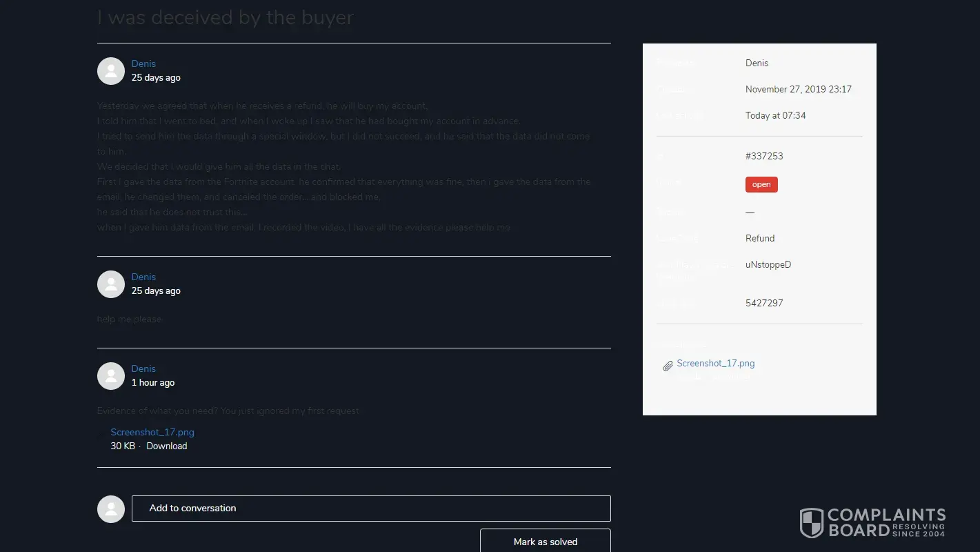980x552 pixels.
Task: Click the avatar on the "1 hour ago" message
Action: (111, 376)
